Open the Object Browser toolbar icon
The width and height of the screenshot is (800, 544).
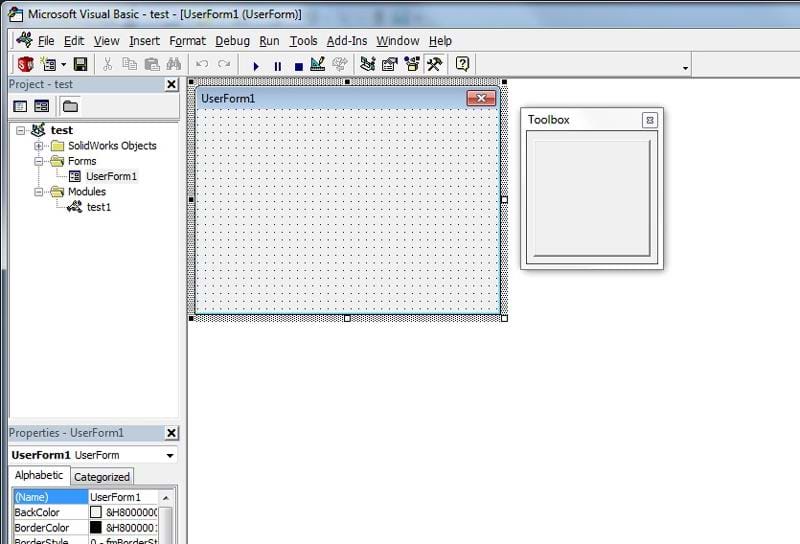tap(411, 65)
